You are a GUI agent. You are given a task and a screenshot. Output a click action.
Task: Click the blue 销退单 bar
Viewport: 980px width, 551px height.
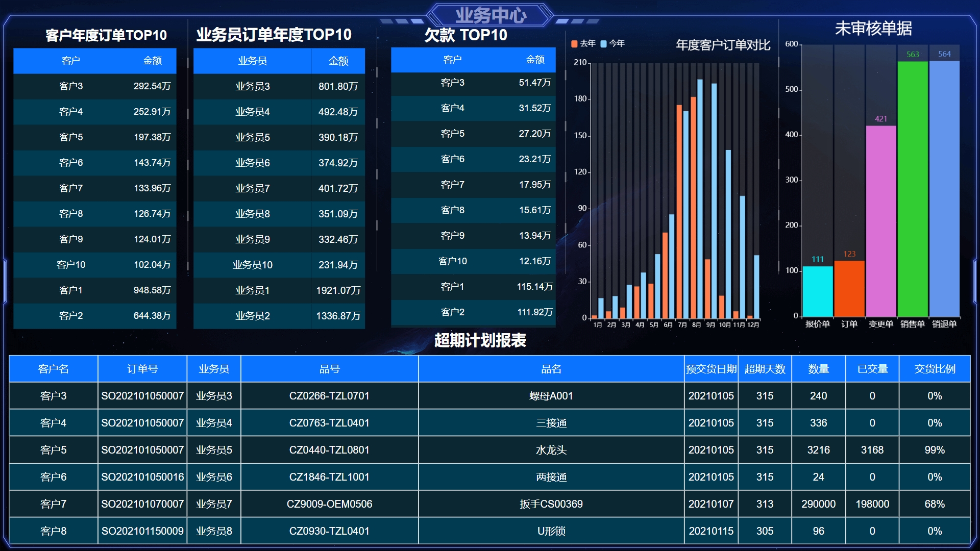pos(944,189)
